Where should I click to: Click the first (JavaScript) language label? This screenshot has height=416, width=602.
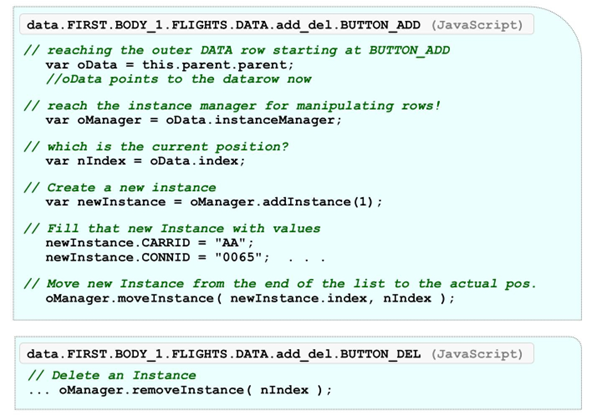tap(465, 22)
